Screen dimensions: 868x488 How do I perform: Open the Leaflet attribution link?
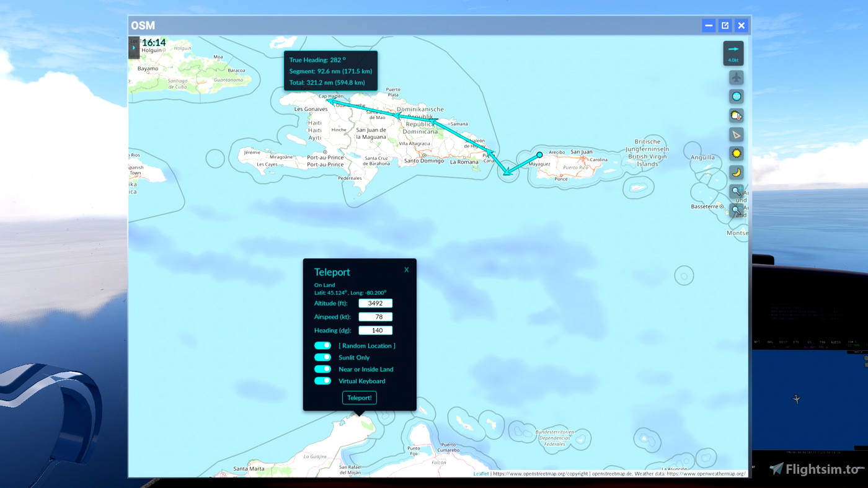click(481, 474)
